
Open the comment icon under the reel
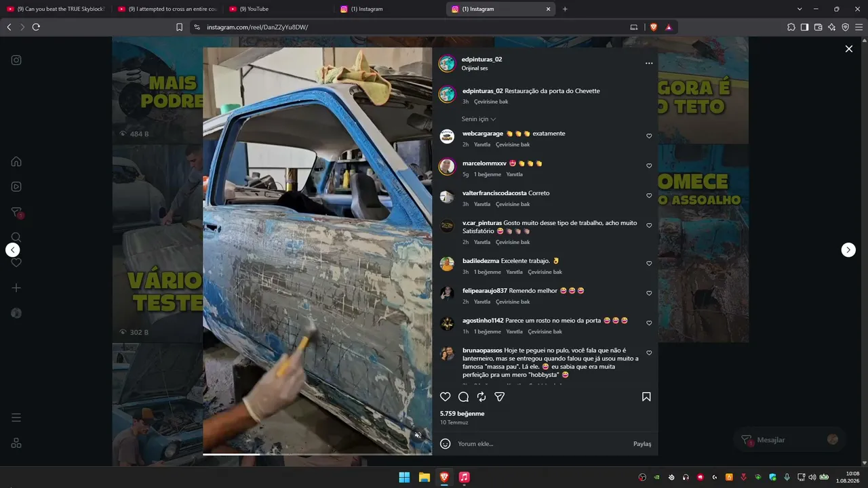click(x=463, y=397)
